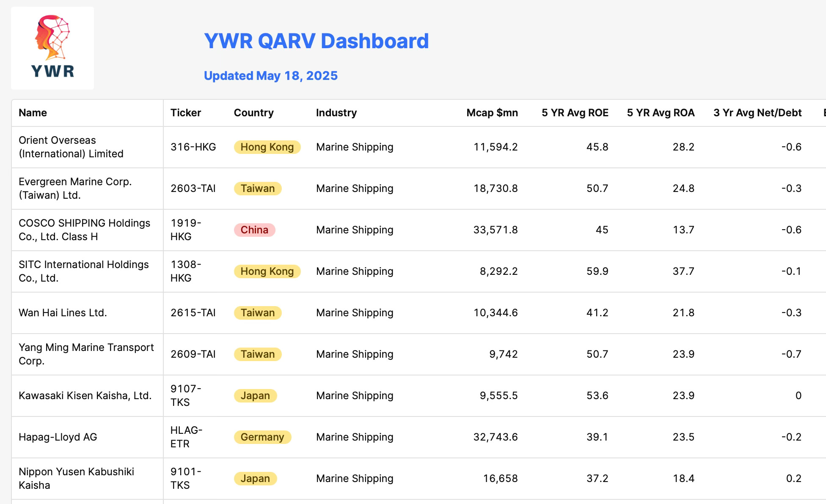Sort by the Country column header
This screenshot has width=826, height=504.
[x=254, y=113]
